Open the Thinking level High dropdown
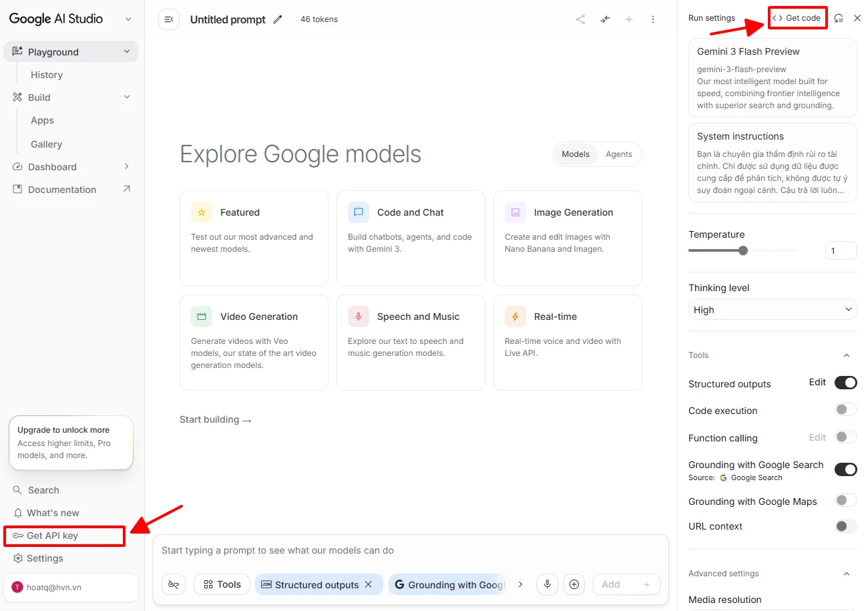The height and width of the screenshot is (611, 868). click(x=773, y=310)
